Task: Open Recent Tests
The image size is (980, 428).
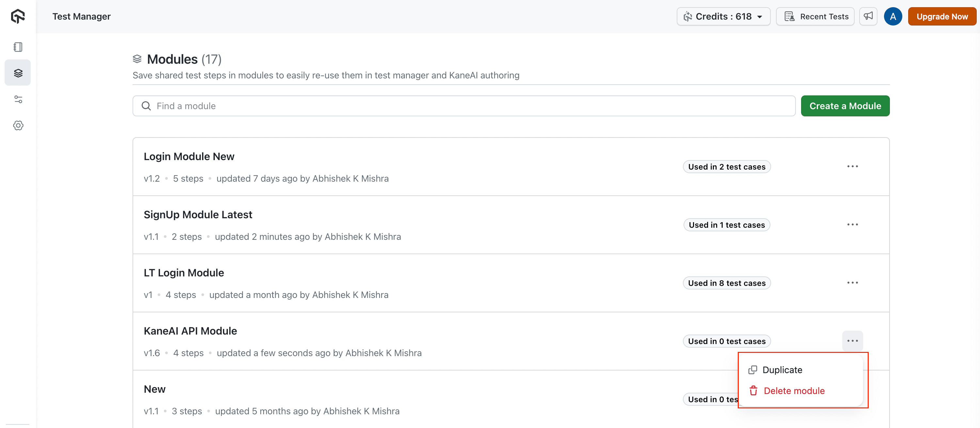Action: (815, 16)
